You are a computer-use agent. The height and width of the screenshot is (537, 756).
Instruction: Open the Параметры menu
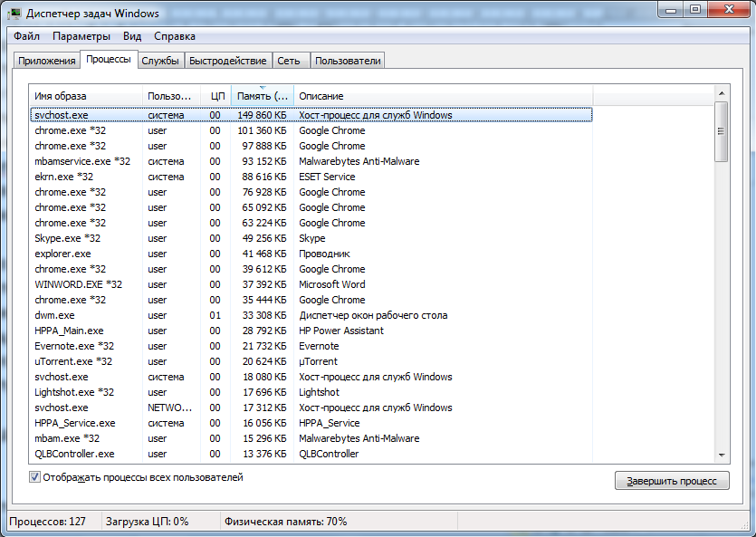pos(81,36)
